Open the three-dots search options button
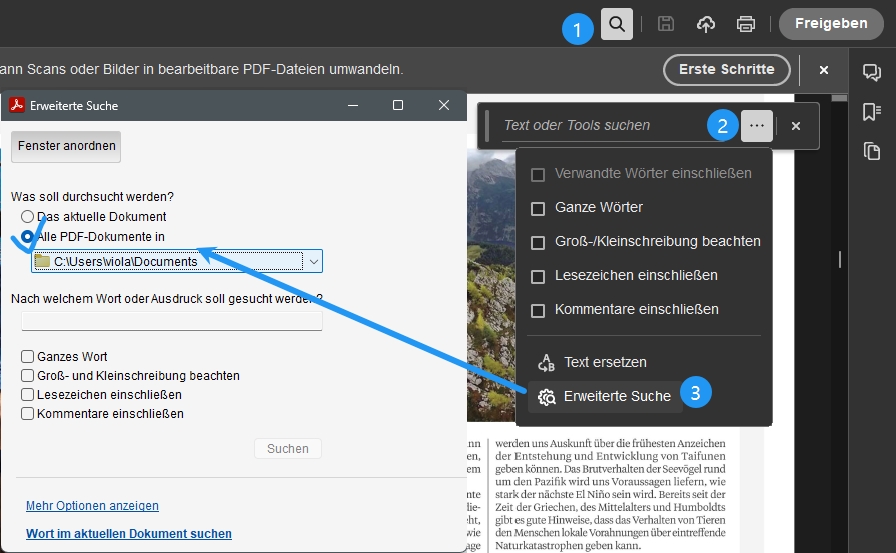 point(757,126)
